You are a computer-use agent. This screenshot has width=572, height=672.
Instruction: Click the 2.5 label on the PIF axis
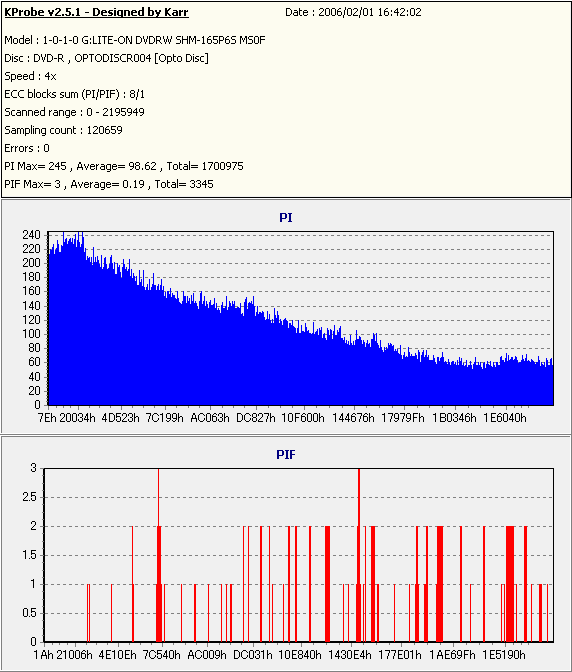click(x=30, y=497)
